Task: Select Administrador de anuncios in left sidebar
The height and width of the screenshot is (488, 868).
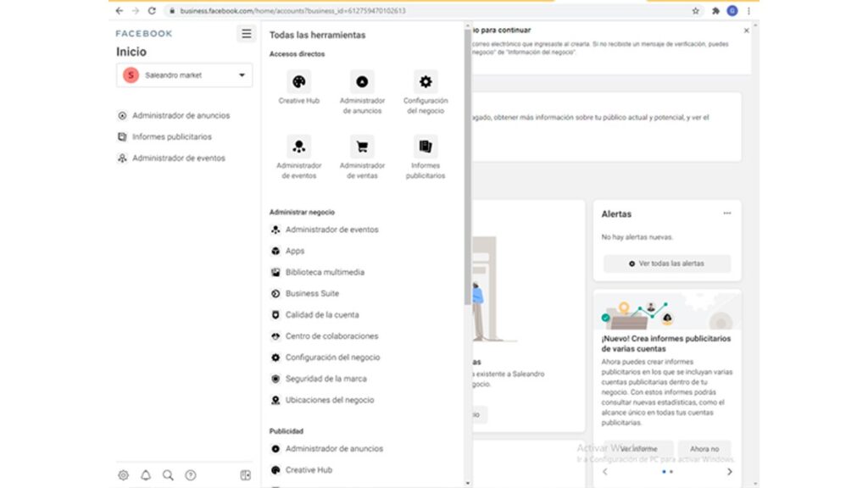Action: (174, 115)
